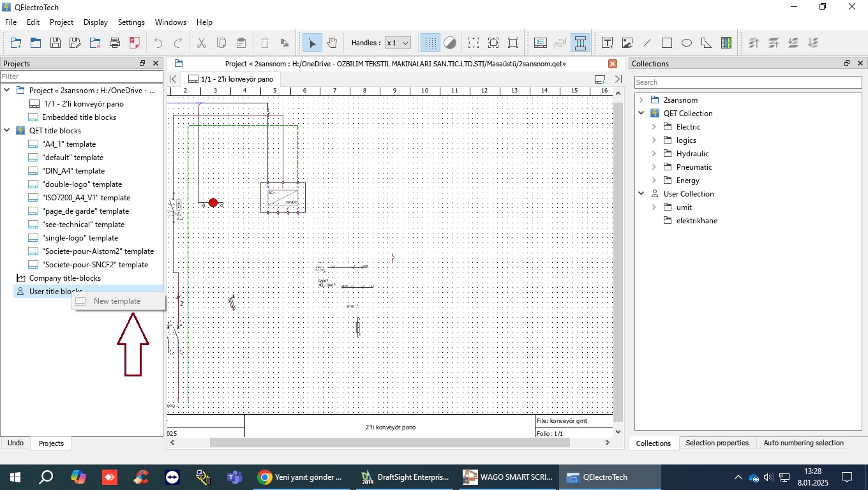Click the Collections search field
Image resolution: width=868 pixels, height=490 pixels.
tap(747, 82)
